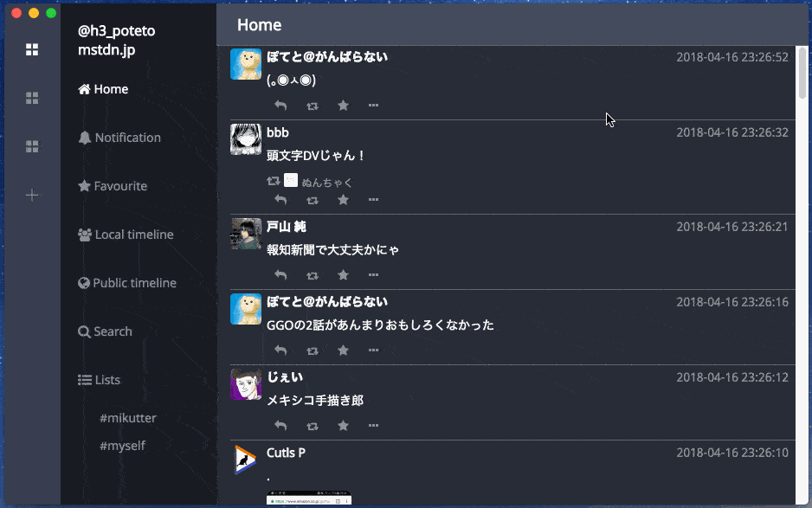This screenshot has width=812, height=508.
Task: Click the timestamp 2018-04-16 23:26:10
Action: (x=732, y=453)
